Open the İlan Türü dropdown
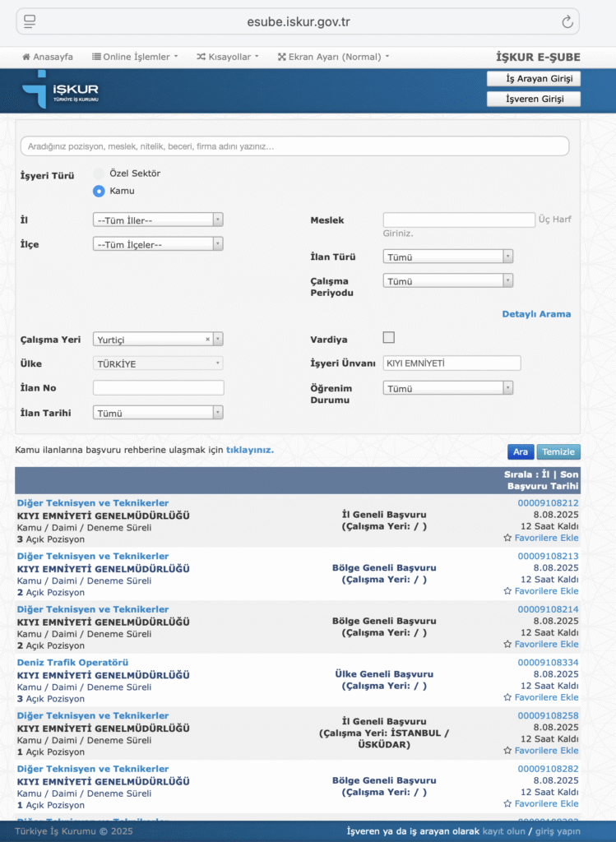The image size is (616, 842). click(x=448, y=257)
